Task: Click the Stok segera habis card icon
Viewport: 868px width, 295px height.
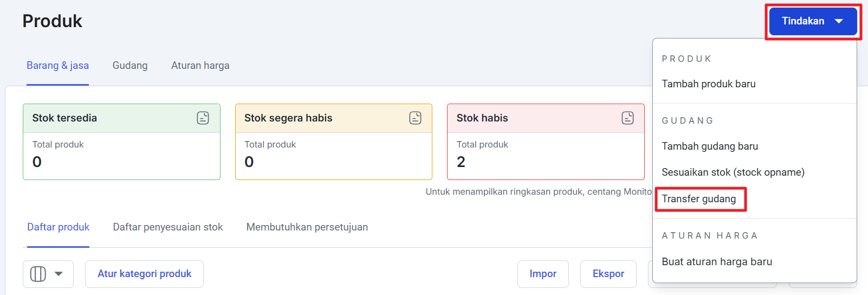Action: tap(416, 118)
